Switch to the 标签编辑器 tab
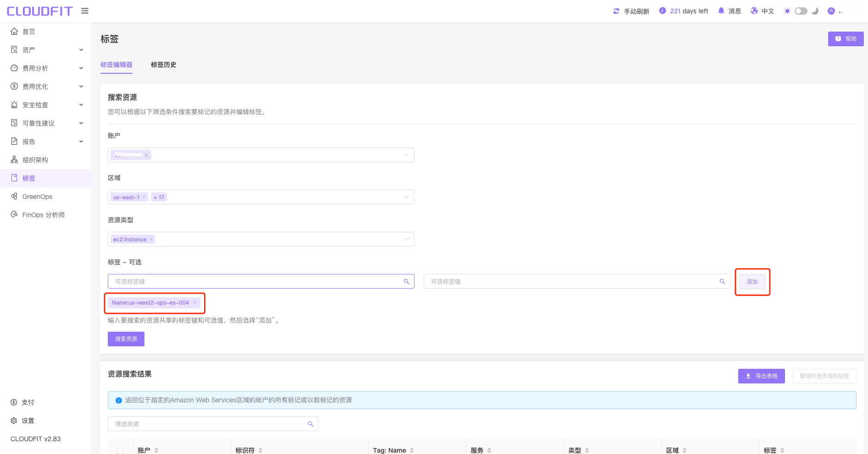Screen dimensions: 868x454 [116, 65]
